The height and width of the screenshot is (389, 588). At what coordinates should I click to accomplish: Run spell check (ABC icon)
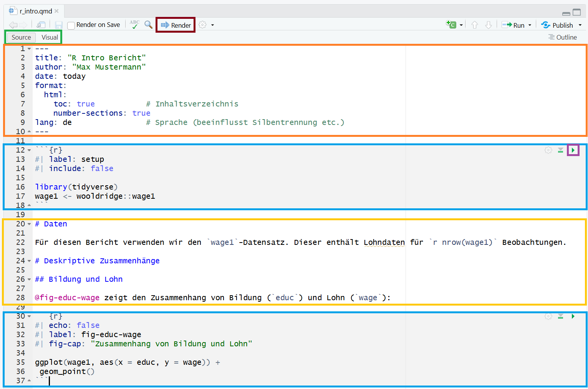point(134,25)
